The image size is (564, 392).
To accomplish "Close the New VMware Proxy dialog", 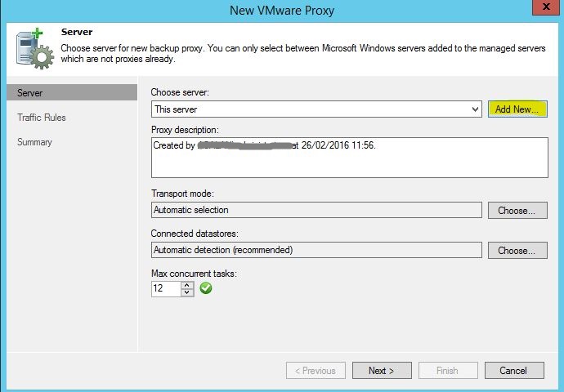I will pyautogui.click(x=546, y=7).
